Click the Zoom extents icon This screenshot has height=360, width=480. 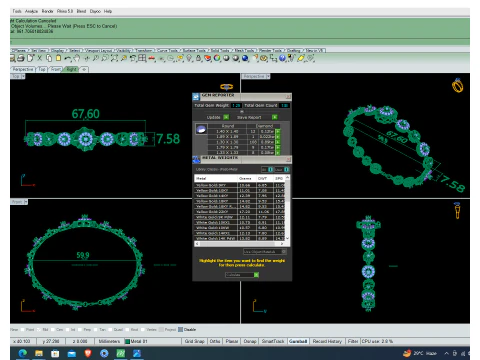point(114,58)
